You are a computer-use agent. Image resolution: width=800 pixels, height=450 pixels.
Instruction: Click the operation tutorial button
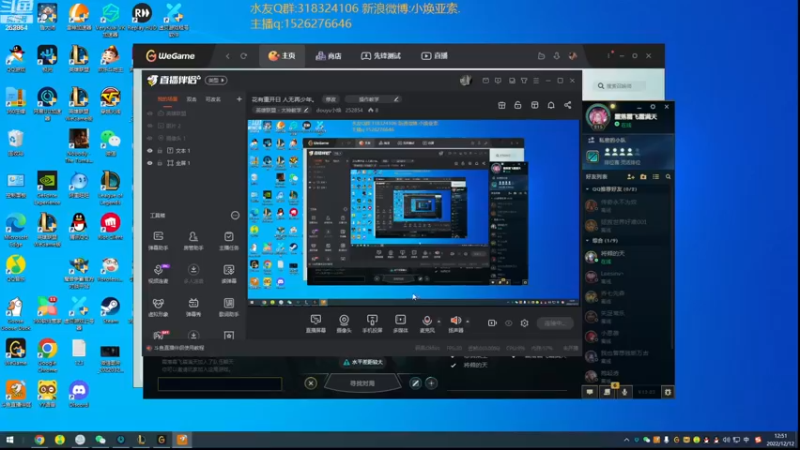coord(372,99)
